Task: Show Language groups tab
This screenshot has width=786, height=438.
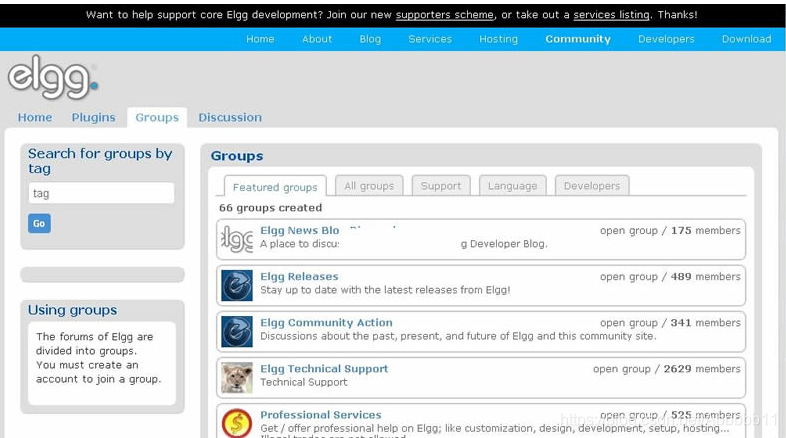Action: 512,185
